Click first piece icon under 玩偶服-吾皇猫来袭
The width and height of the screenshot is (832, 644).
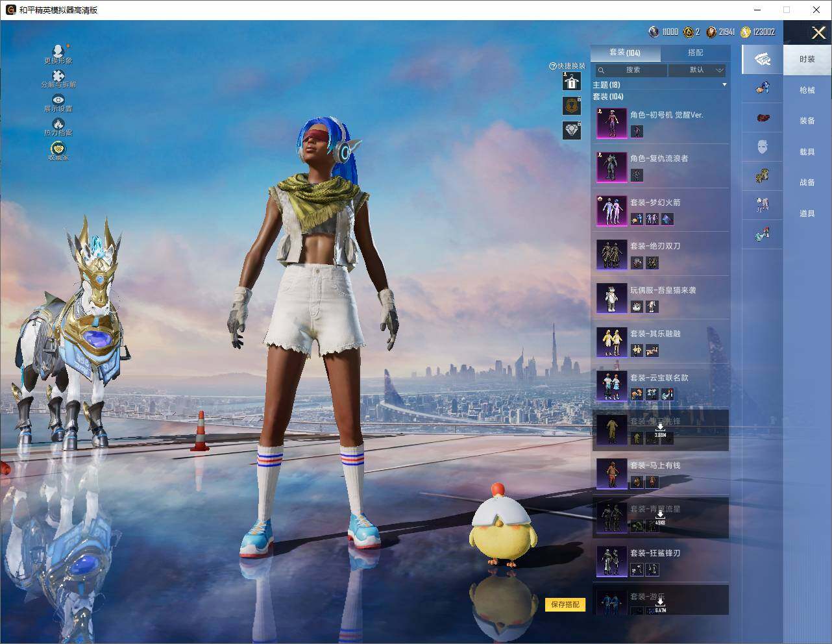tap(637, 306)
